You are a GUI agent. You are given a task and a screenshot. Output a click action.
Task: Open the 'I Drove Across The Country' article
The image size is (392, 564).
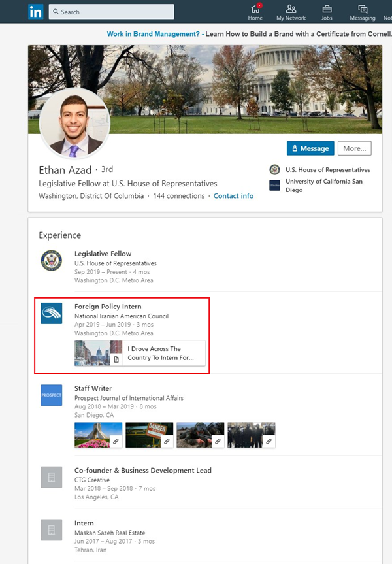tap(140, 353)
